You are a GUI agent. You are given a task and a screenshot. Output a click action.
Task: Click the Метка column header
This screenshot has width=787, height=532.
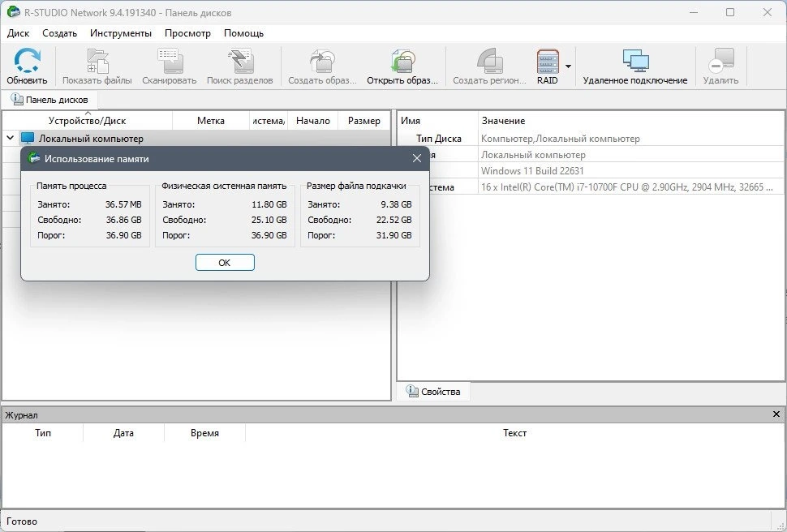click(x=211, y=121)
